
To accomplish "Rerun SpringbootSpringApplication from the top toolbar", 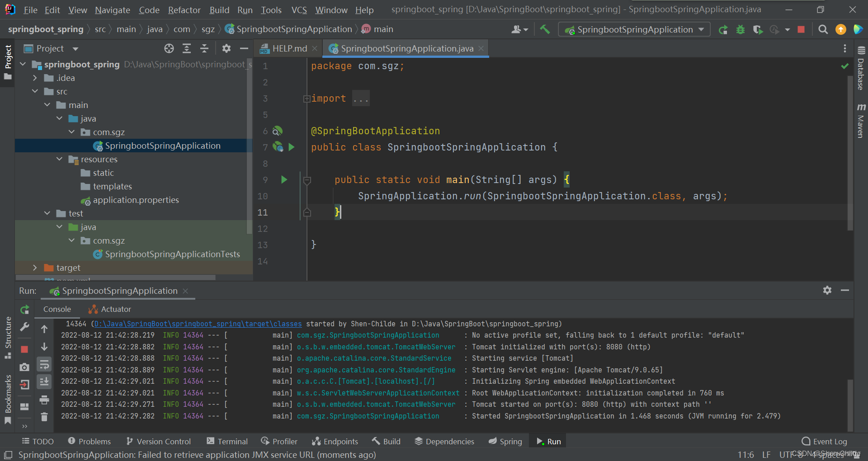I will click(x=723, y=29).
